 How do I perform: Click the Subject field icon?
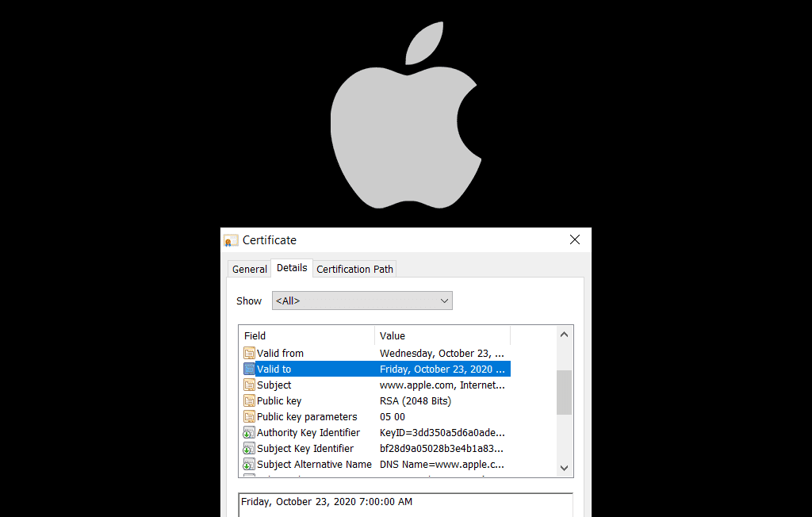point(249,385)
